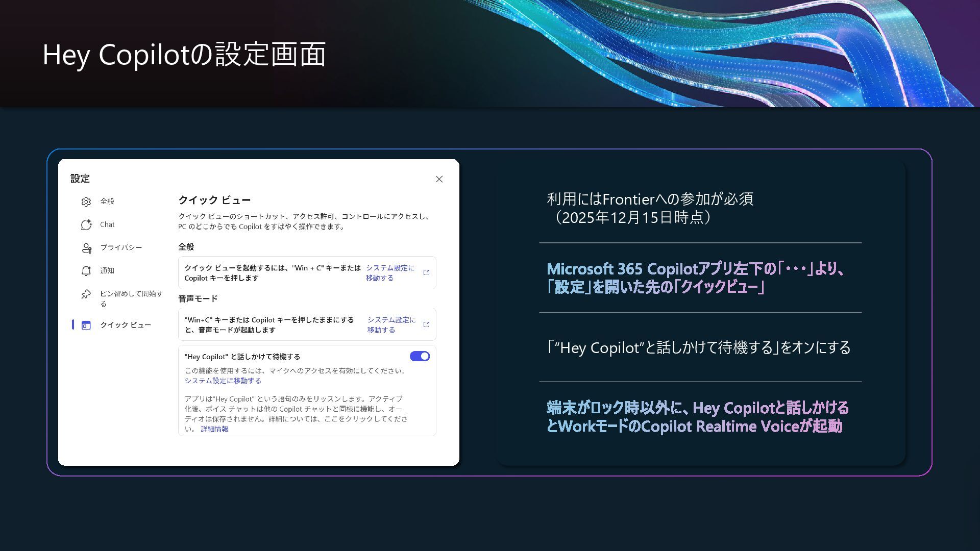980x551 pixels.
Task: Open the 全般 settings tab
Action: tap(107, 201)
